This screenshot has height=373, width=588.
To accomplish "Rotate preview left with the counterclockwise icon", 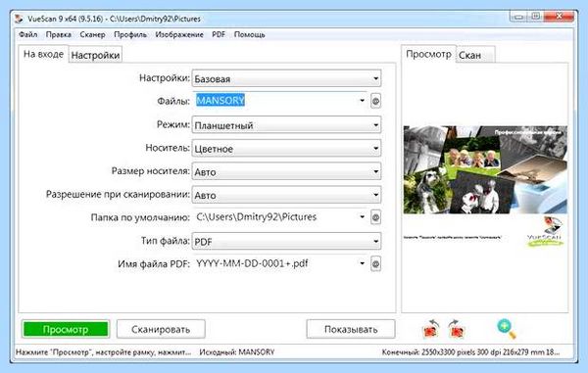I will click(x=430, y=329).
